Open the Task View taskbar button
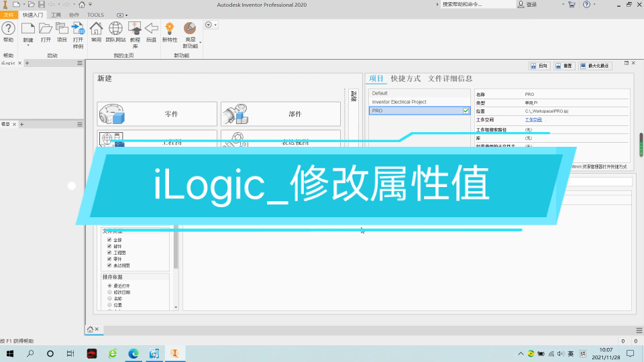The height and width of the screenshot is (362, 644). (70, 353)
